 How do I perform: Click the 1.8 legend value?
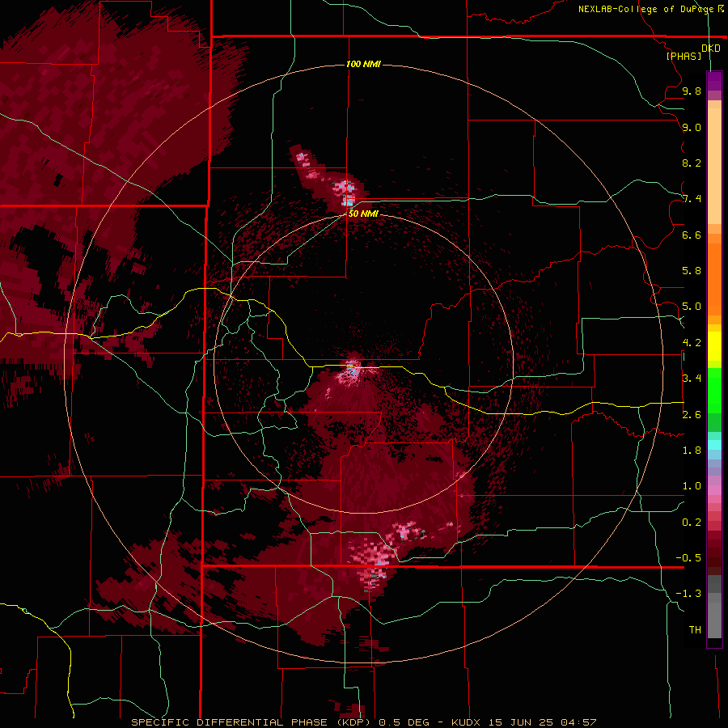[692, 451]
